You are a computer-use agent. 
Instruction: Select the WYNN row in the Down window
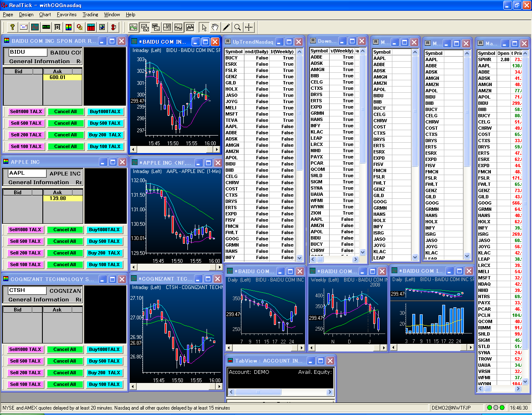point(334,207)
